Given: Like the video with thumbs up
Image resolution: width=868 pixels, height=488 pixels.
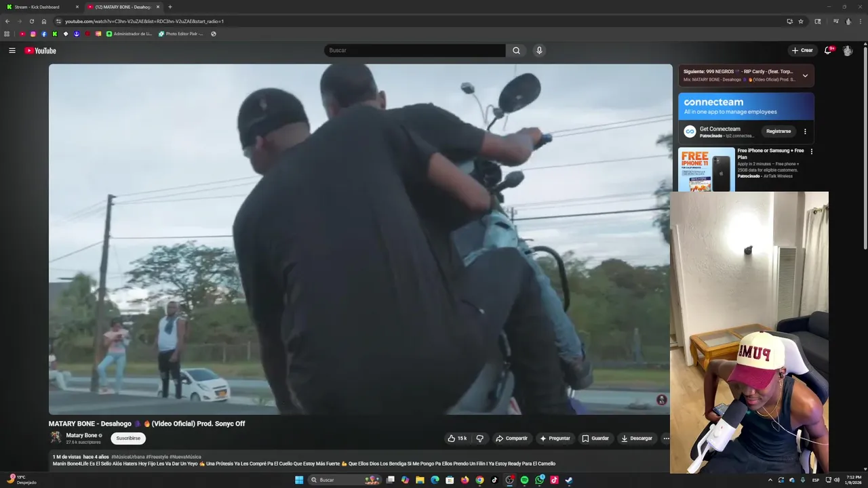Looking at the screenshot, I should pyautogui.click(x=457, y=439).
